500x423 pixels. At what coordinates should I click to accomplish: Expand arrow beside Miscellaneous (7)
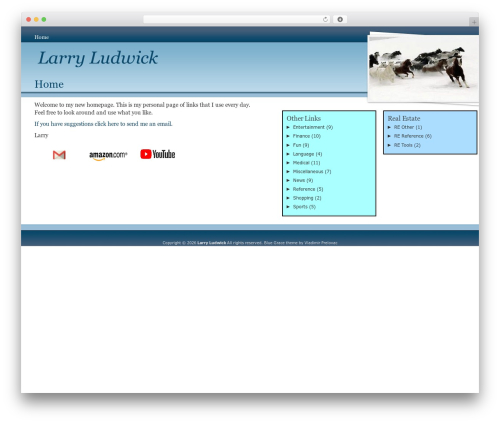(288, 171)
